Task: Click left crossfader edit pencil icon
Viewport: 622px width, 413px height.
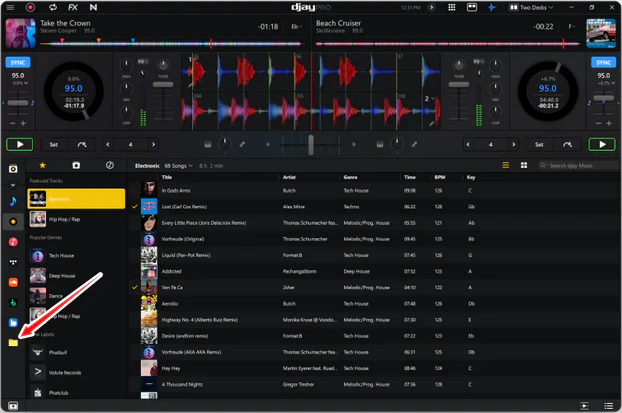Action: tap(242, 144)
